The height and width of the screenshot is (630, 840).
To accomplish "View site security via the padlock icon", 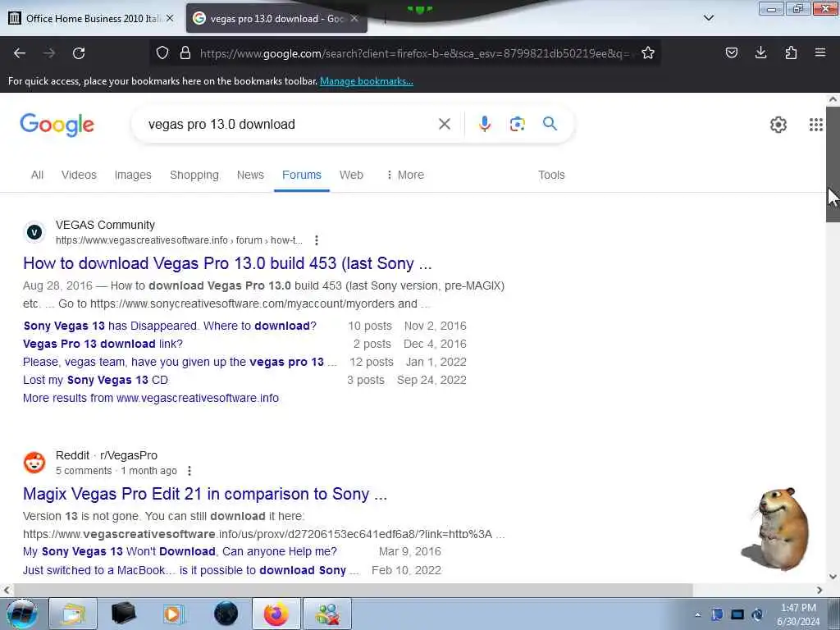I will [185, 52].
